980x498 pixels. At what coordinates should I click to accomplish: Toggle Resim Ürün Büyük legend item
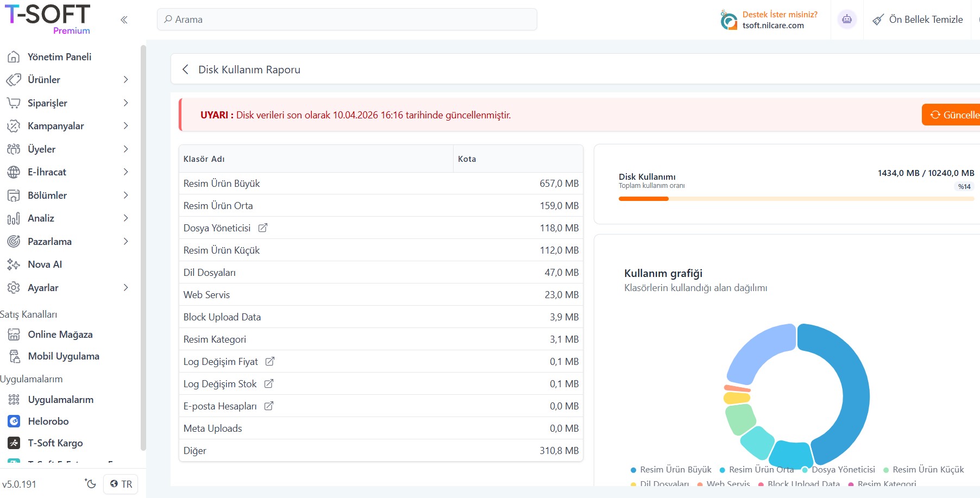671,470
